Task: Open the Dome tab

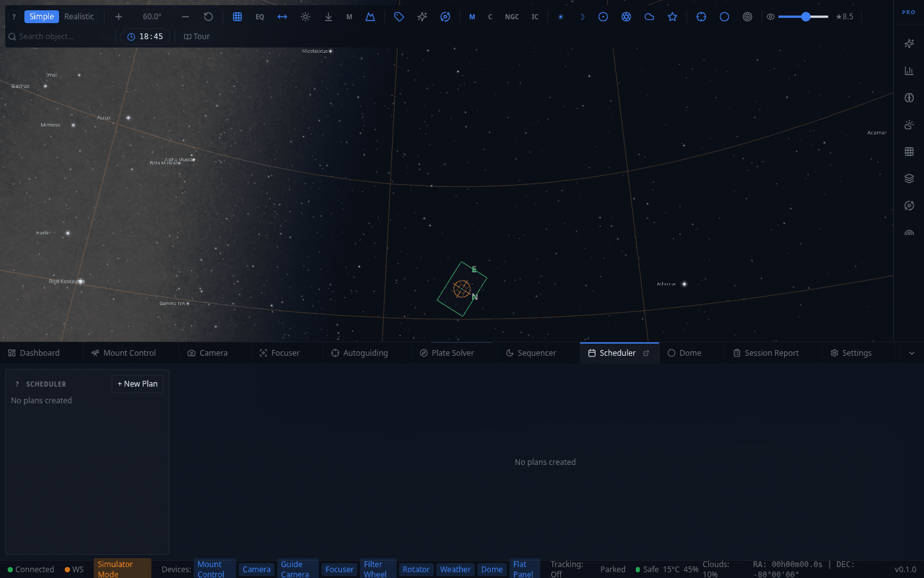Action: 684,353
